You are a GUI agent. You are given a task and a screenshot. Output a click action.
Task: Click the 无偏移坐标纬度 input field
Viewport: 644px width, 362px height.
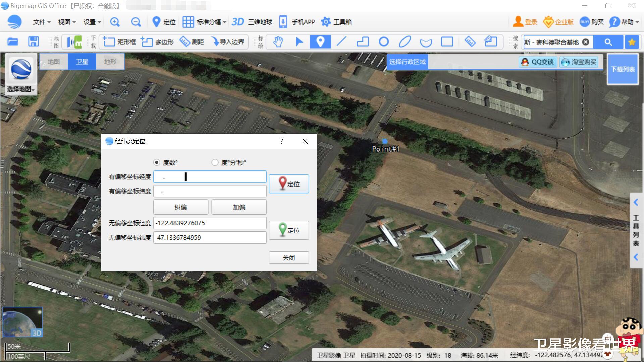210,237
